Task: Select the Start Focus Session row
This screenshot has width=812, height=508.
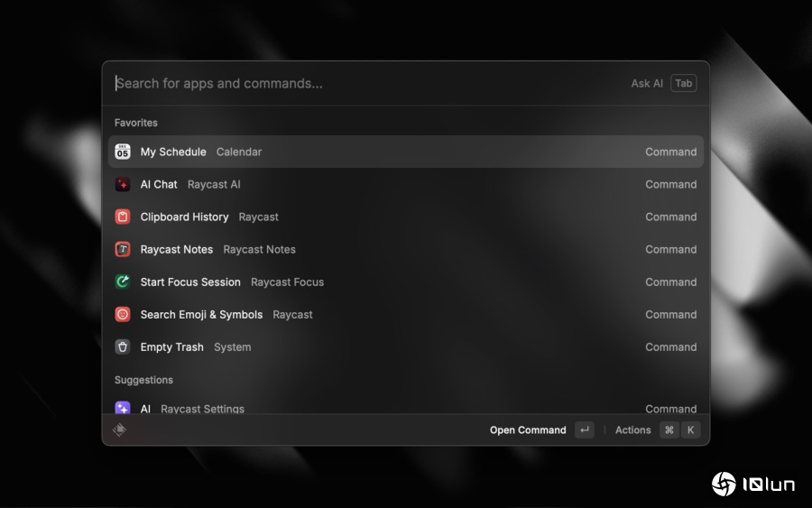Action: coord(406,282)
